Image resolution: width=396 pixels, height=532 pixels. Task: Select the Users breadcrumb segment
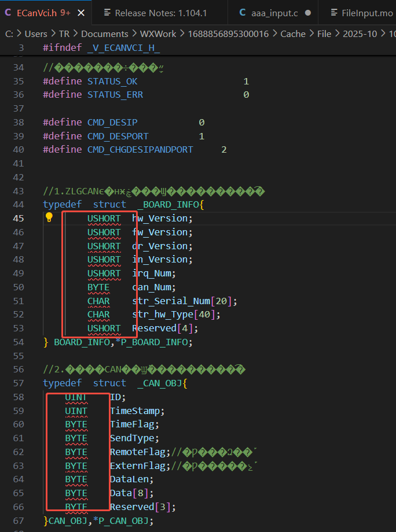[x=36, y=34]
